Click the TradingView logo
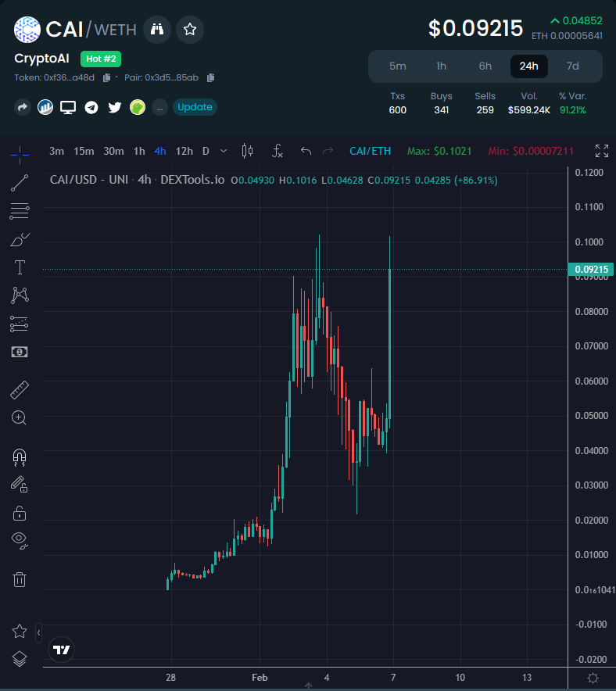The width and height of the screenshot is (616, 691). 61,650
